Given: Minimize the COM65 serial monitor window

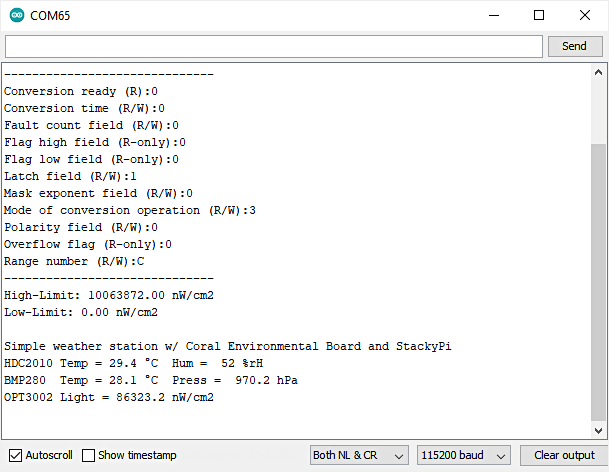Looking at the screenshot, I should pos(493,16).
